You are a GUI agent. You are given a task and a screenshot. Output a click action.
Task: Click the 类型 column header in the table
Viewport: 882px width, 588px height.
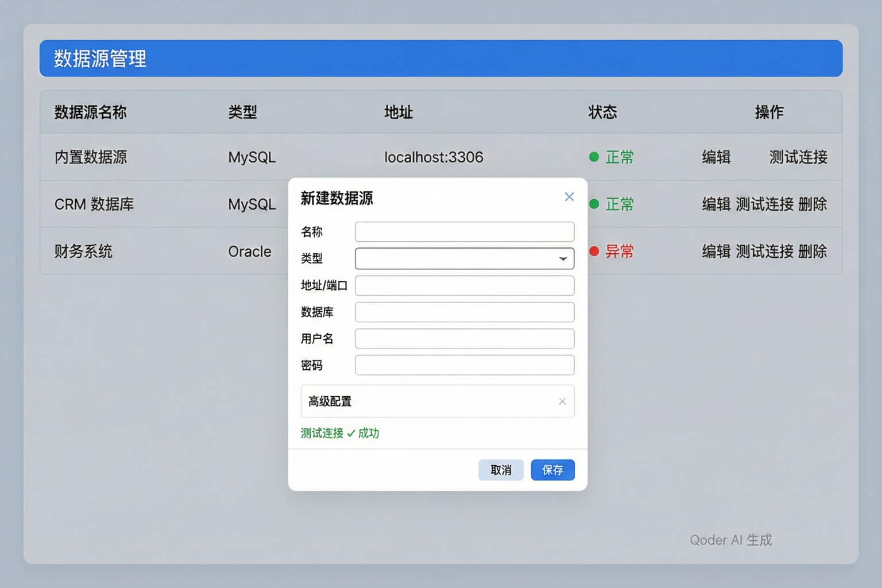[x=242, y=112]
